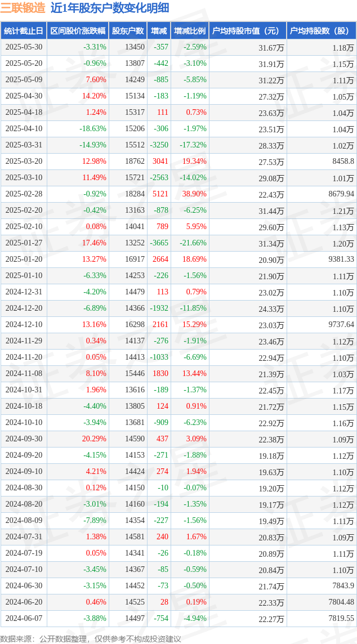Click the 统计截止日 column header

(x=24, y=31)
